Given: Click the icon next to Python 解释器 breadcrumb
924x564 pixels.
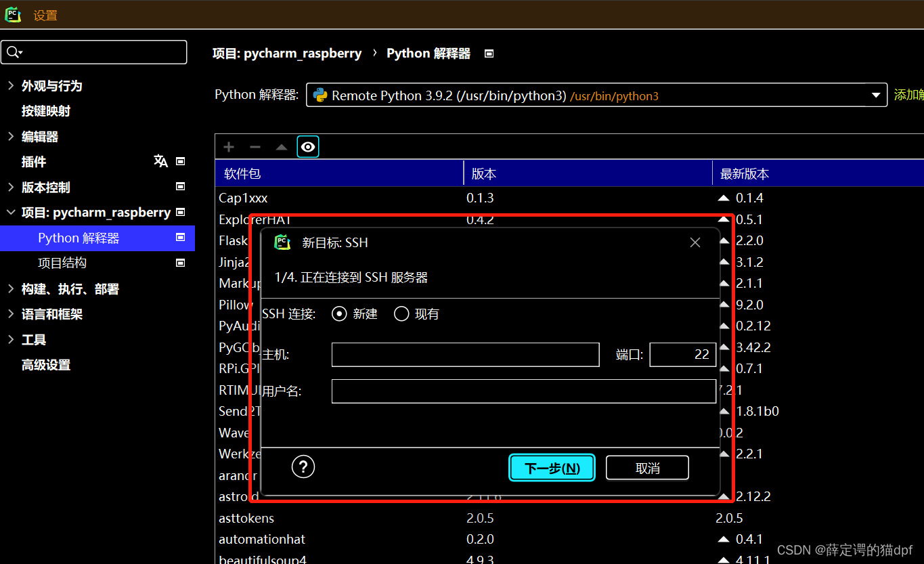Looking at the screenshot, I should click(489, 53).
